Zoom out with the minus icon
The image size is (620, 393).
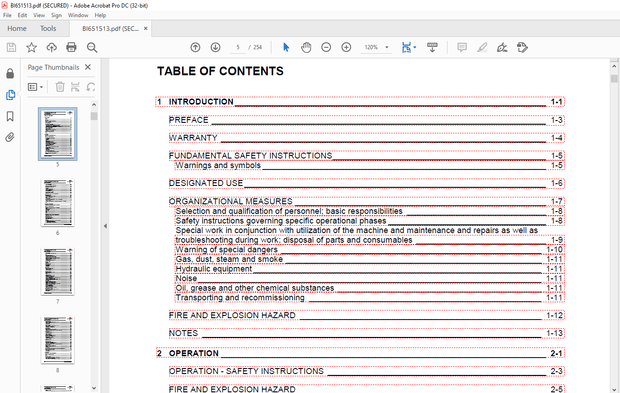326,47
